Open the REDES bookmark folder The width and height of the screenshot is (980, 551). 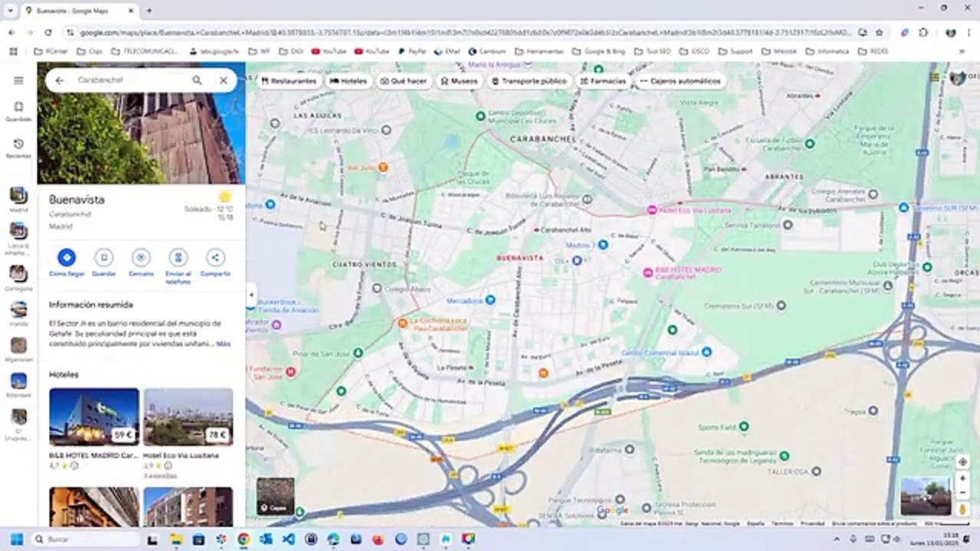coord(874,51)
